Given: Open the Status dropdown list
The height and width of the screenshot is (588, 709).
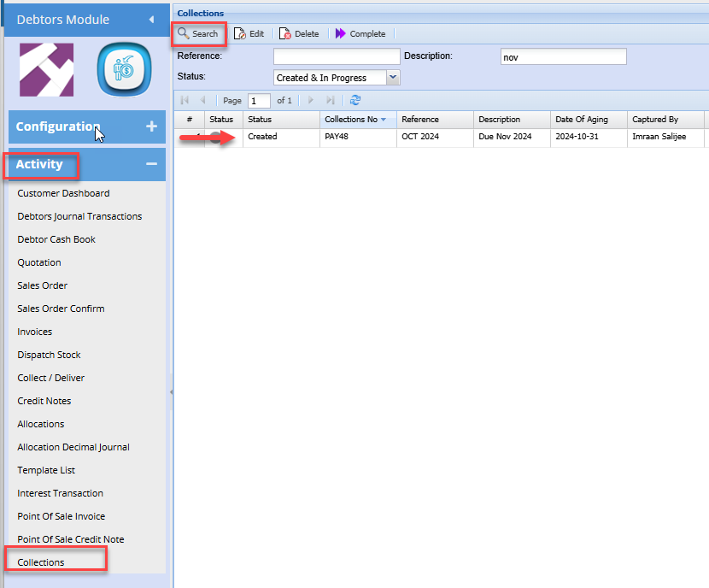Looking at the screenshot, I should [393, 78].
